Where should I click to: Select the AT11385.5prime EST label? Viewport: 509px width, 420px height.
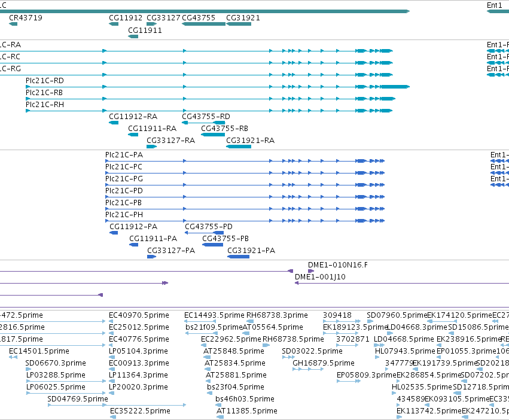[247, 411]
